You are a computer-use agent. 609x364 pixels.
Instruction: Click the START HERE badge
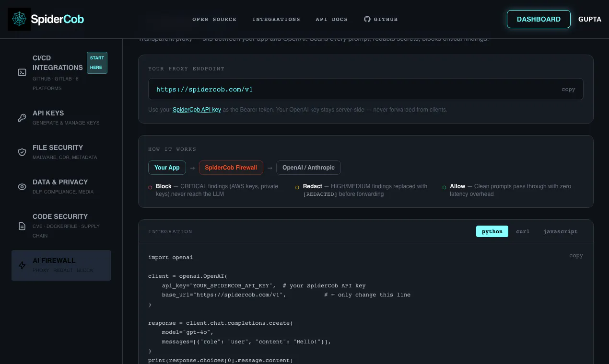97,63
